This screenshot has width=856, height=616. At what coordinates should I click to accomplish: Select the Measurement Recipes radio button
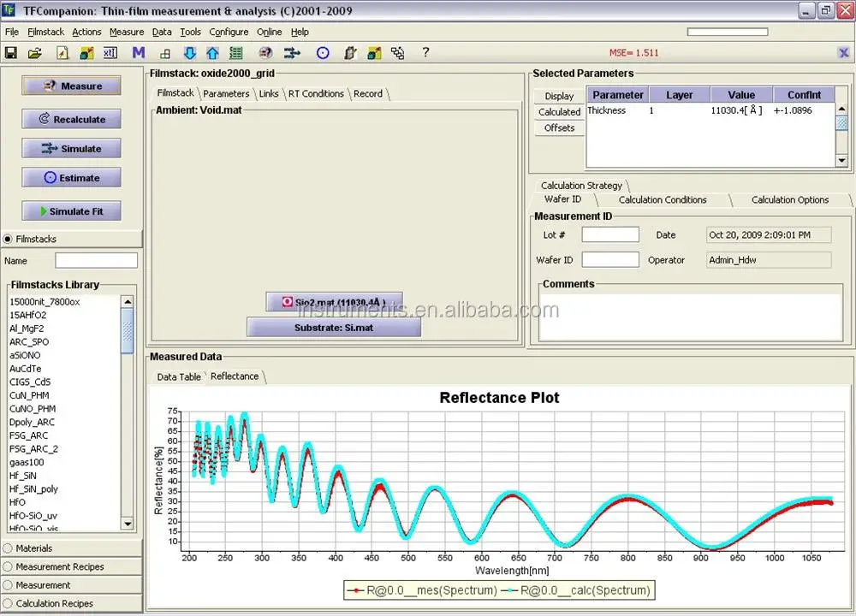coord(9,566)
